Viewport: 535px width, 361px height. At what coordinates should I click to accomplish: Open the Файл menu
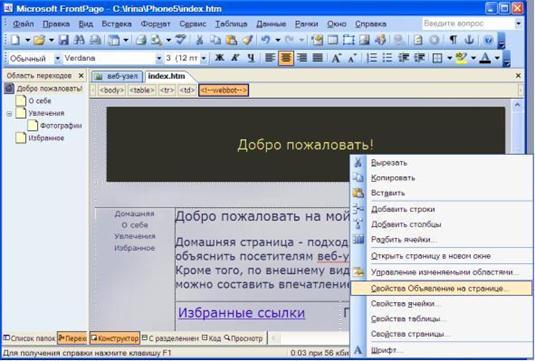coord(23,24)
